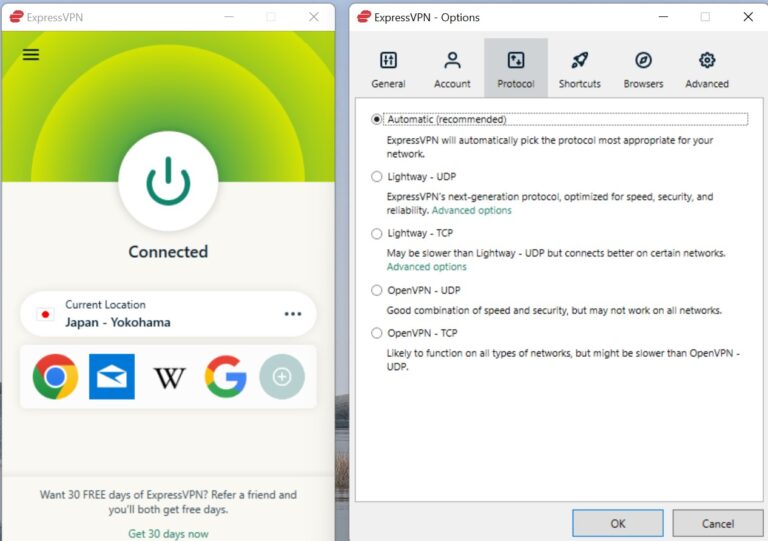This screenshot has width=768, height=541.
Task: Switch to the Account tab
Action: coord(452,69)
